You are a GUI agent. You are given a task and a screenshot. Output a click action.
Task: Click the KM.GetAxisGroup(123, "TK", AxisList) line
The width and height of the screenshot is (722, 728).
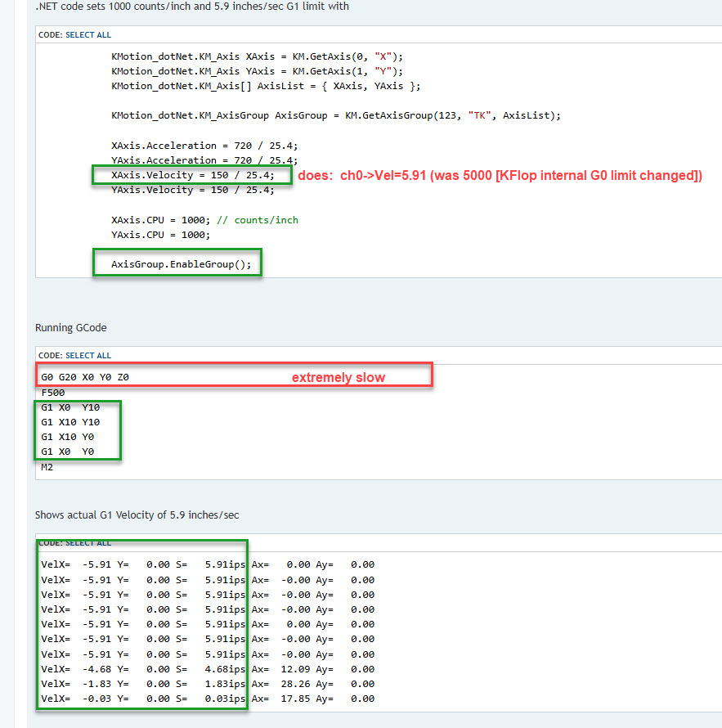tap(336, 115)
